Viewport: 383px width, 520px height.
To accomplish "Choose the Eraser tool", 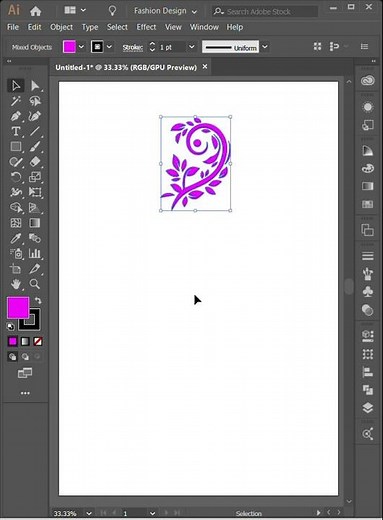I will [x=35, y=162].
